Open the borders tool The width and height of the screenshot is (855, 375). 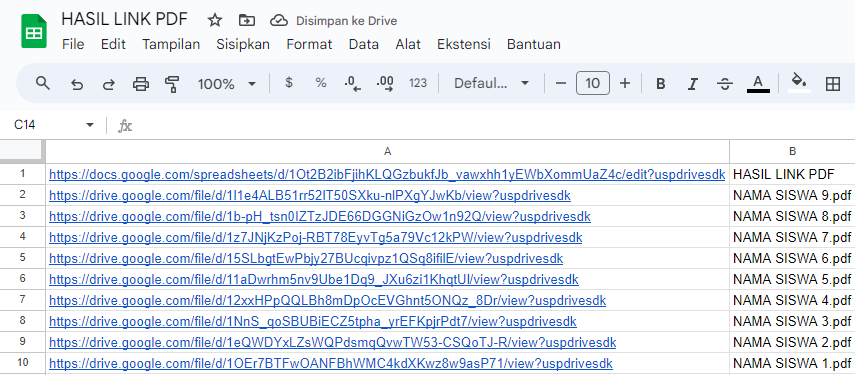(833, 83)
